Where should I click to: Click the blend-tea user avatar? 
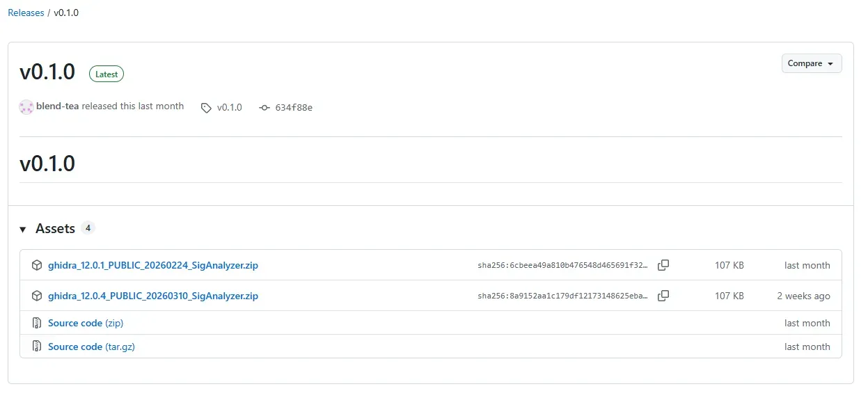point(26,107)
